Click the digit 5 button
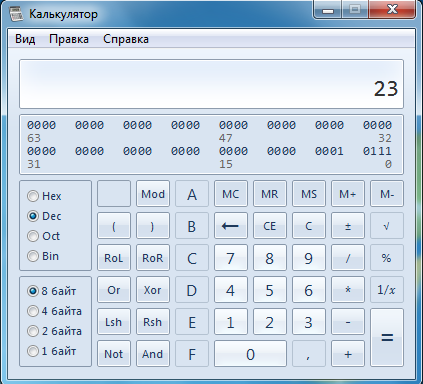 270,290
